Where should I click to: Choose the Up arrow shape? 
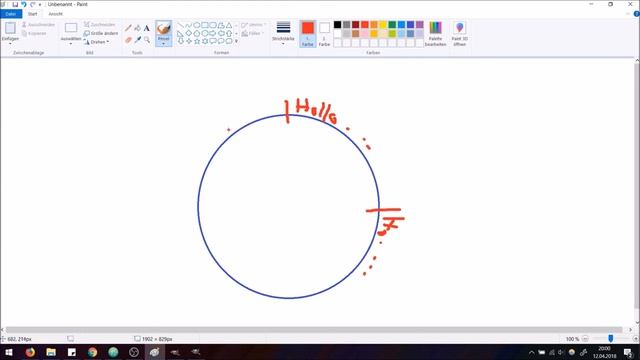click(229, 33)
